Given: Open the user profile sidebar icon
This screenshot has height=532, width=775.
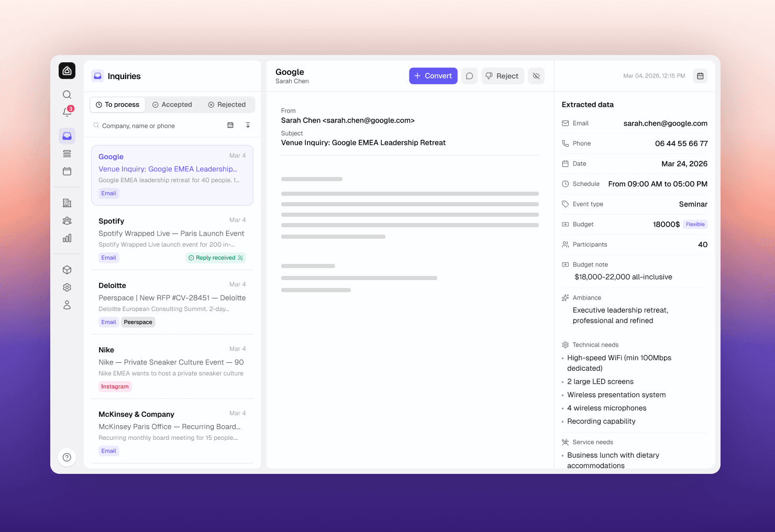Looking at the screenshot, I should pos(67,305).
